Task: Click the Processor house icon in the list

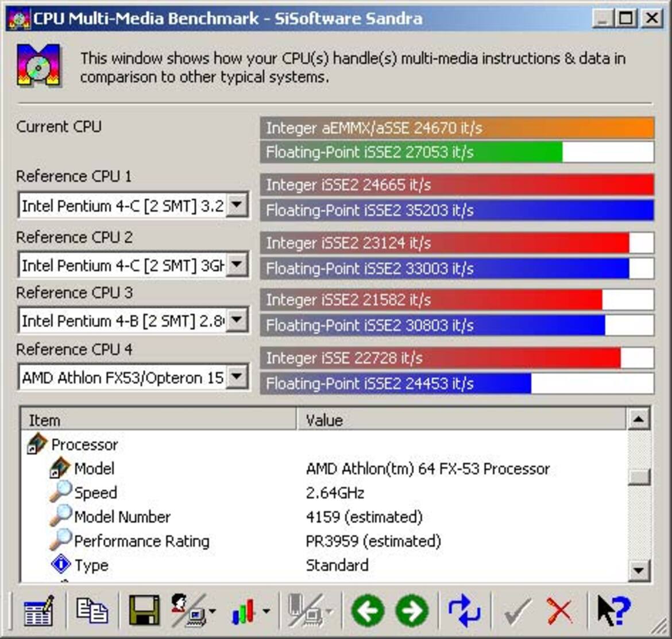Action: (37, 443)
